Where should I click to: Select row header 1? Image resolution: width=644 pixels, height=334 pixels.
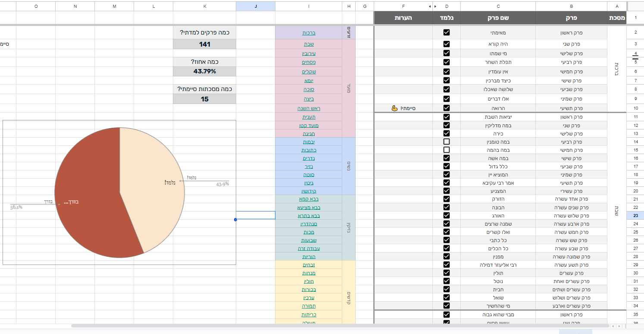635,18
